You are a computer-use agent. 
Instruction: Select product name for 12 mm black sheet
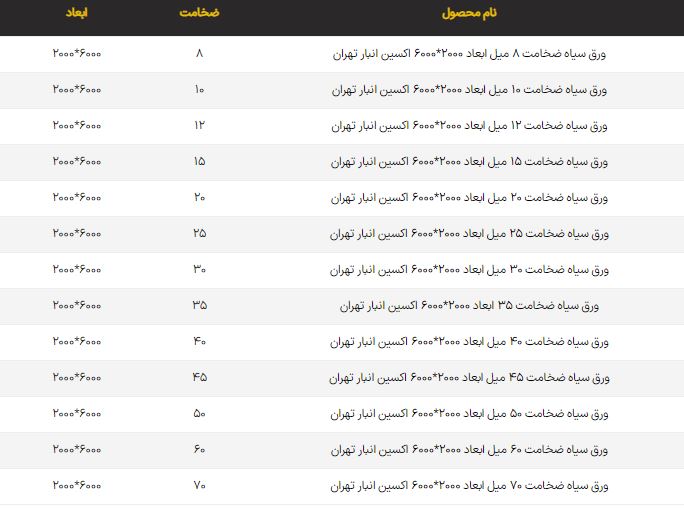tap(468, 126)
